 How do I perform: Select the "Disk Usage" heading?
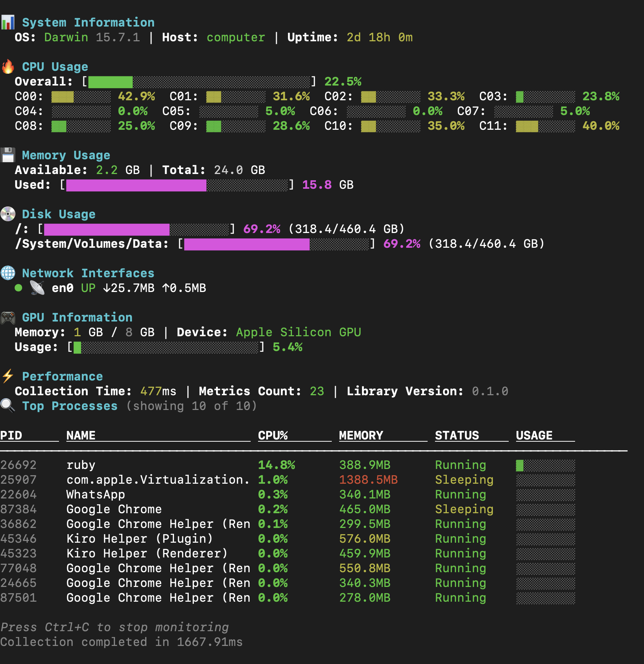pos(59,214)
